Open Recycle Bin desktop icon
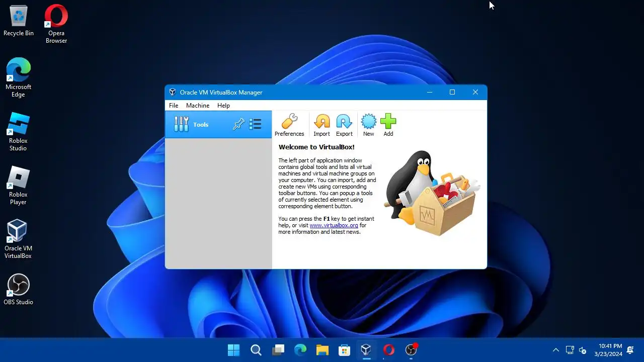Viewport: 644px width, 362px height. [19, 21]
